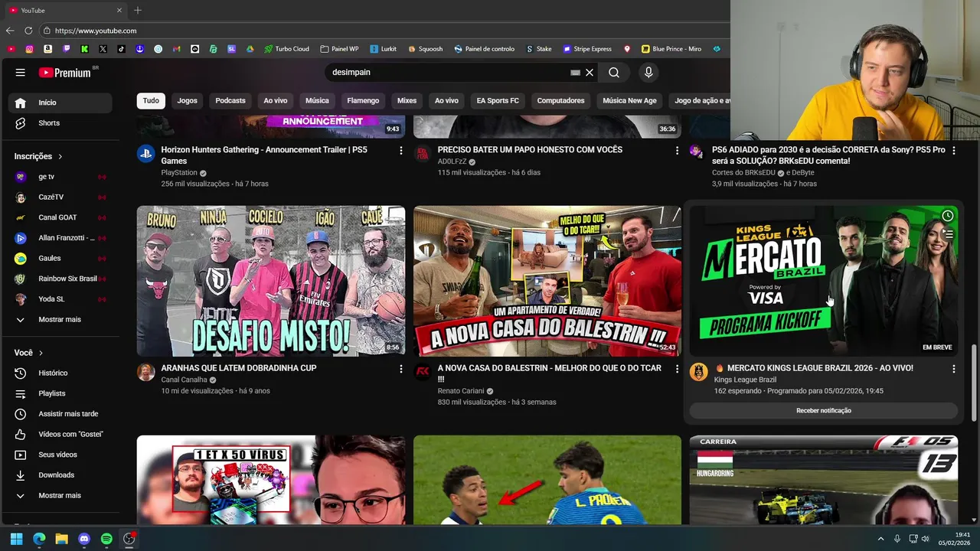Open the Instagram bookmark icon
Image resolution: width=980 pixels, height=551 pixels.
tap(30, 49)
